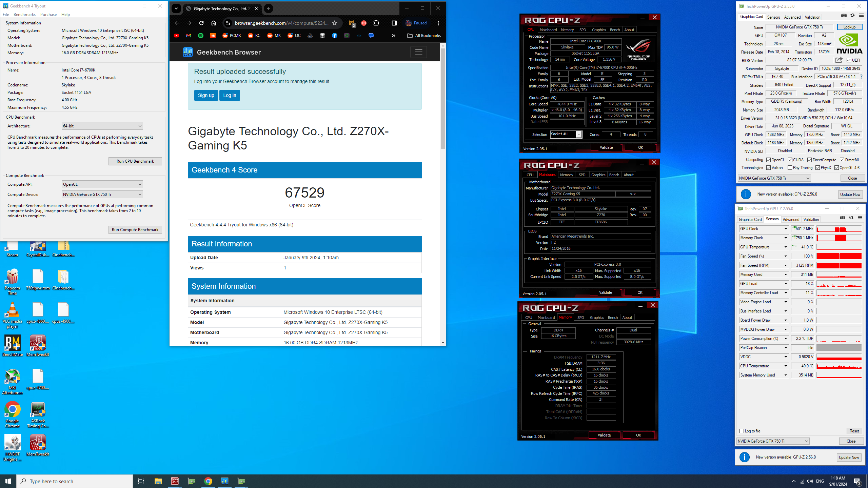Toggle PhysX checkbox in GPU-Z
The height and width of the screenshot is (488, 868).
coord(817,168)
